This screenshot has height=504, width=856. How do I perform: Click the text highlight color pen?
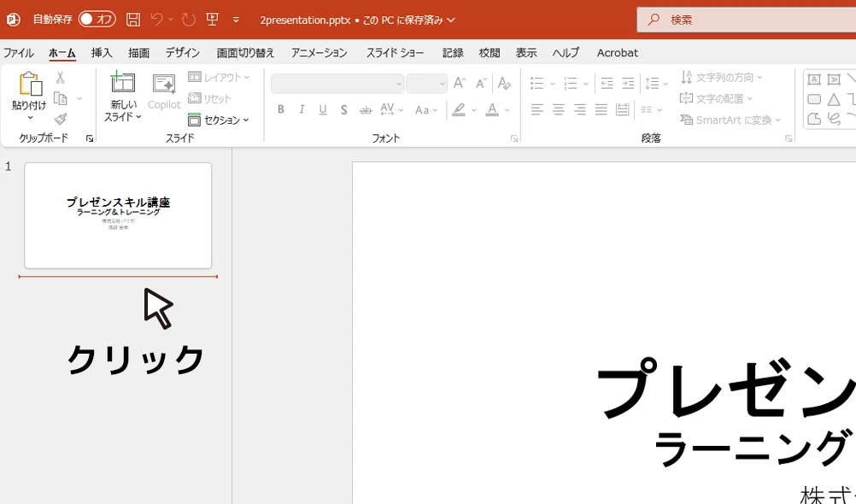[459, 109]
